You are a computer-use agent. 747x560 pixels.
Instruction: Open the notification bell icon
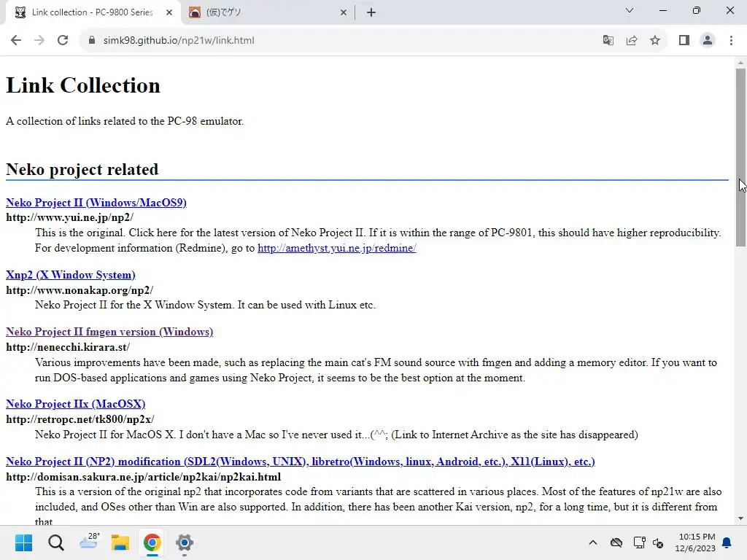point(727,542)
